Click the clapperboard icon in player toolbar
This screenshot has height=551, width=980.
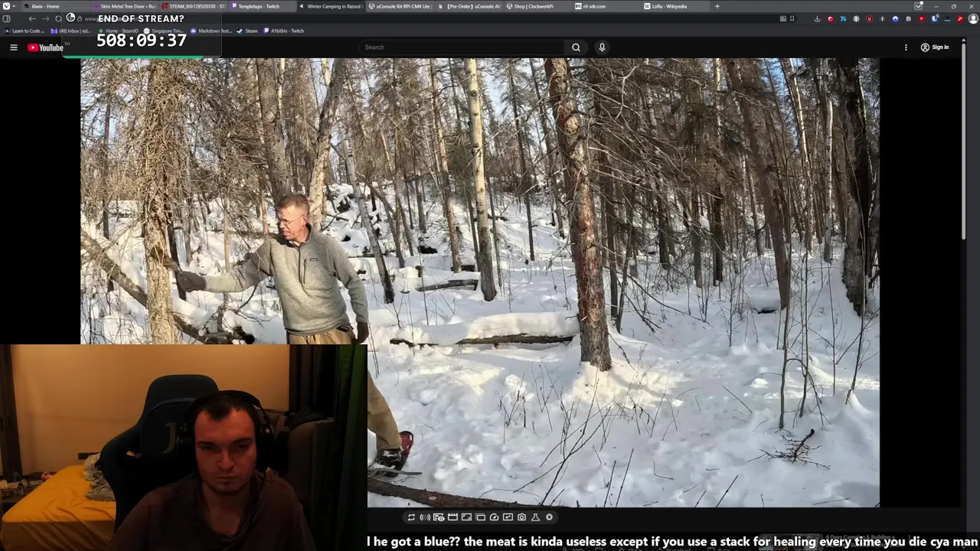452,517
